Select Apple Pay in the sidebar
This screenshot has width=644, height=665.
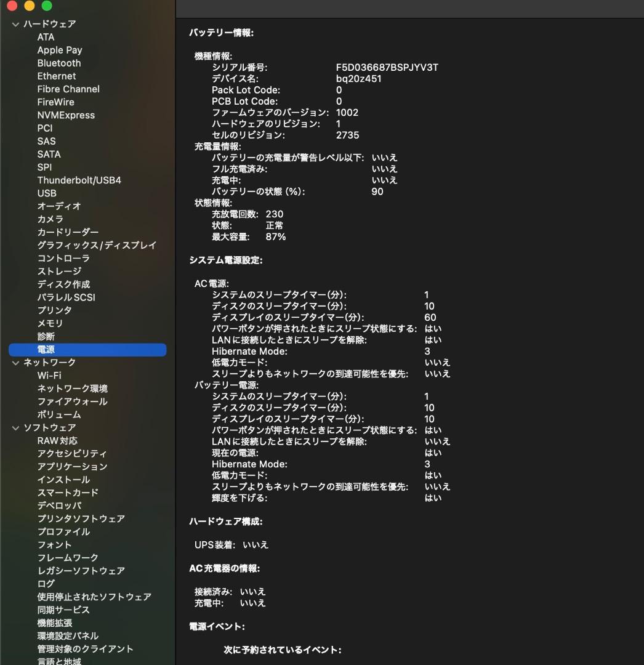point(59,50)
